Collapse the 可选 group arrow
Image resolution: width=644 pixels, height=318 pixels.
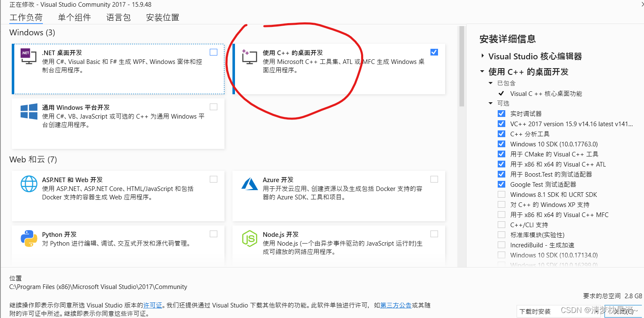tap(491, 103)
